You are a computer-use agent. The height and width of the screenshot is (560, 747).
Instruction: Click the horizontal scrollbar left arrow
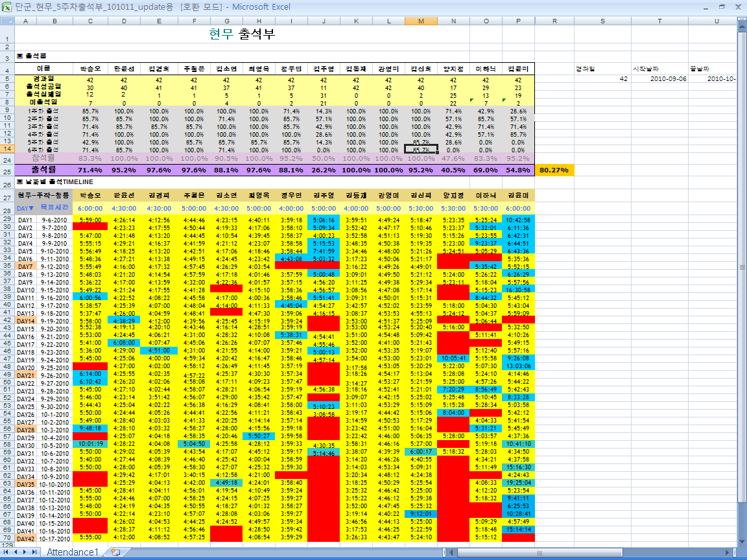click(451, 552)
